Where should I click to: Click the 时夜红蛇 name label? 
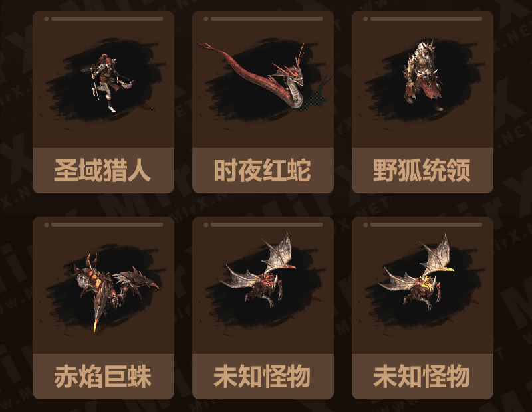click(263, 171)
